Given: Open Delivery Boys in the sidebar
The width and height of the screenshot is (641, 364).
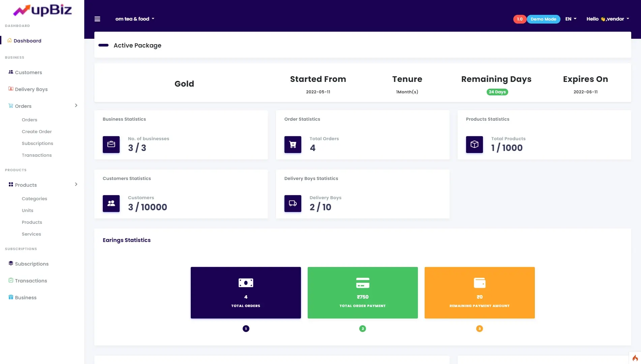Looking at the screenshot, I should click(31, 89).
